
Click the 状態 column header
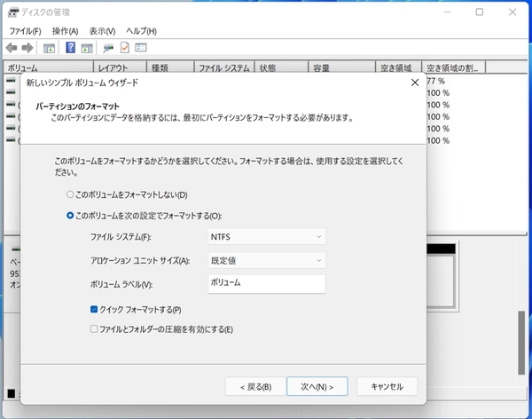[x=281, y=67]
